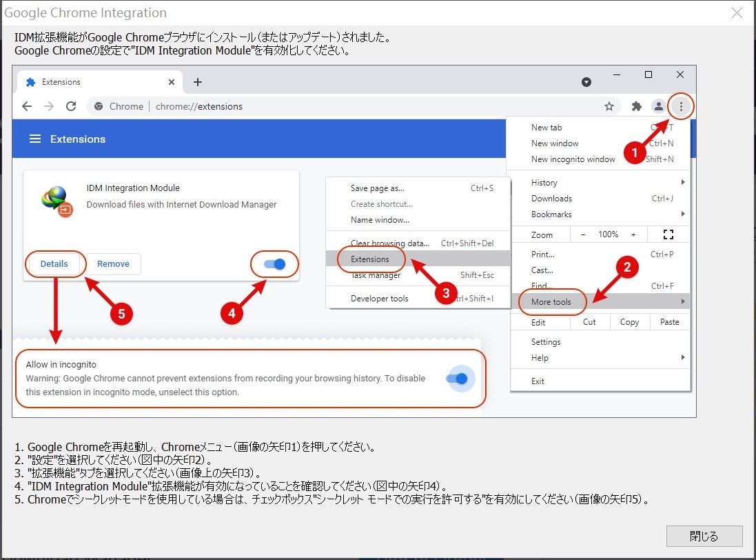Click the 閉じる button
Viewport: 756px width, 560px height.
point(704,536)
